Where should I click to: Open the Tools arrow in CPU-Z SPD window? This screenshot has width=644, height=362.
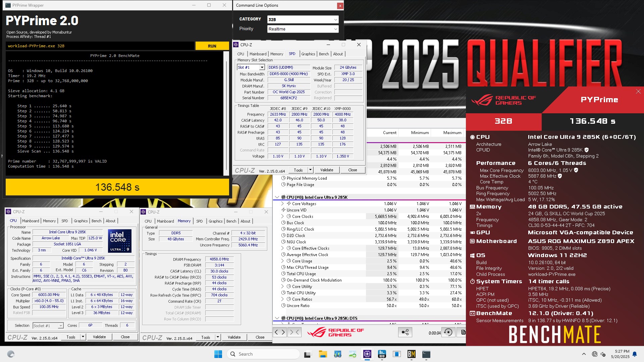pyautogui.click(x=310, y=170)
